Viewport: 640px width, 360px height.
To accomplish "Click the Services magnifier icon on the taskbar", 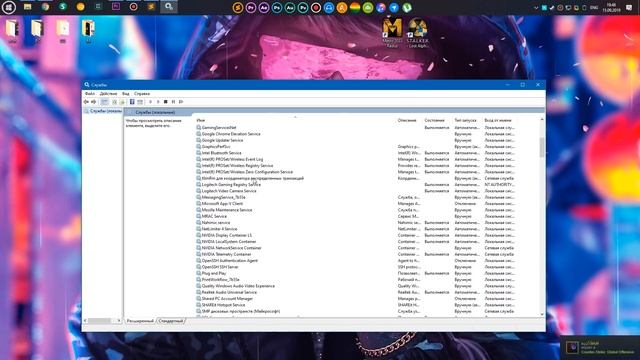I will [x=169, y=7].
